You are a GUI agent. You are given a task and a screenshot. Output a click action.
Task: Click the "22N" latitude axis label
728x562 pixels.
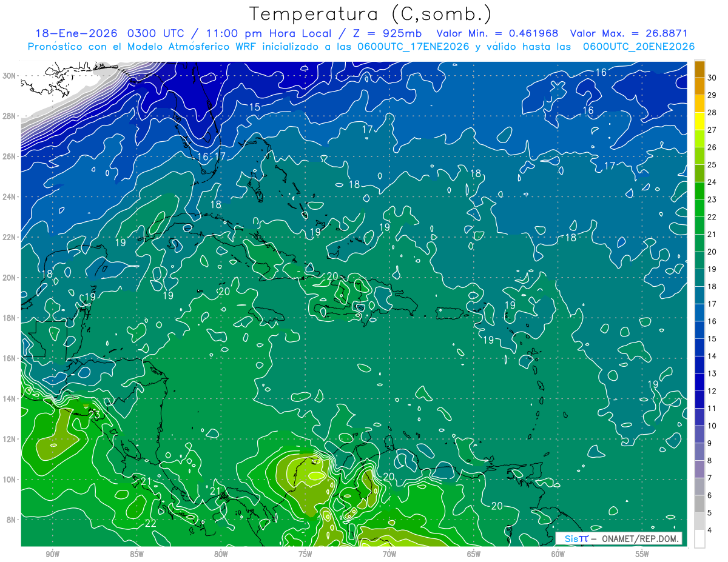click(8, 237)
